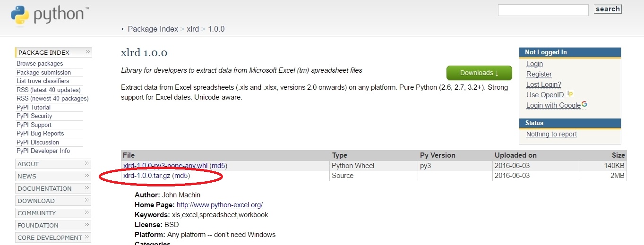Expand the FOUNDATION menu chevron
The width and height of the screenshot is (644, 245).
pos(87,225)
